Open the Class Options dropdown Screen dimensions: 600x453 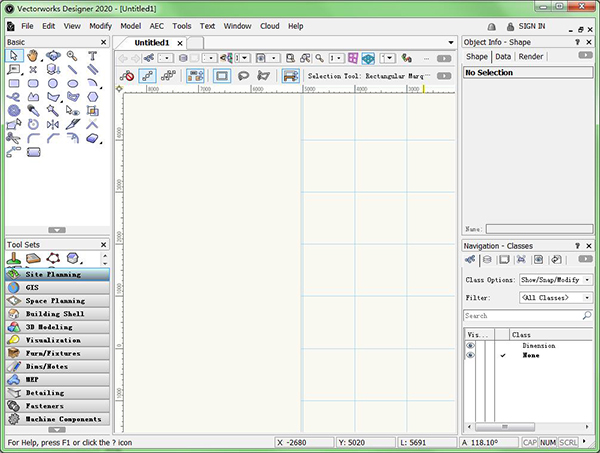(x=556, y=279)
